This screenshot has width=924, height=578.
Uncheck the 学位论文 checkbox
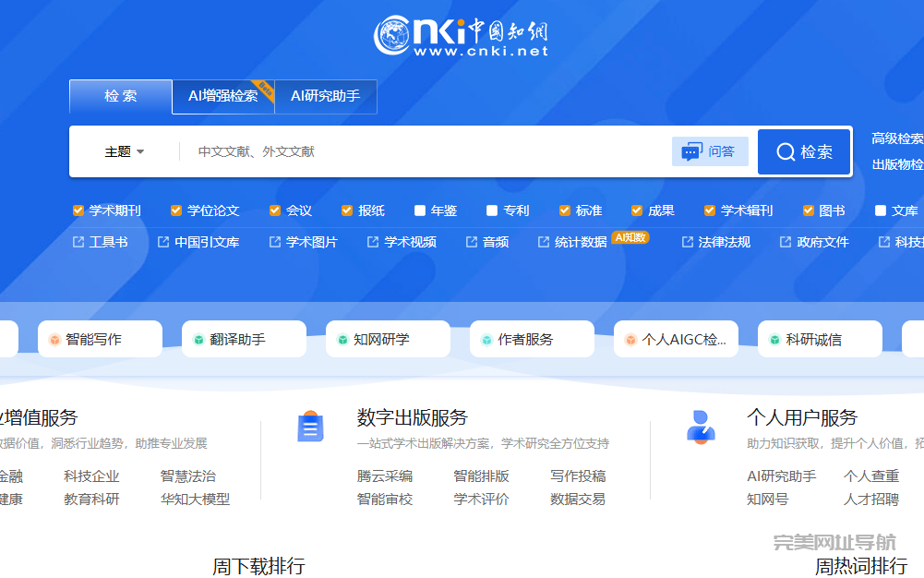coord(175,211)
